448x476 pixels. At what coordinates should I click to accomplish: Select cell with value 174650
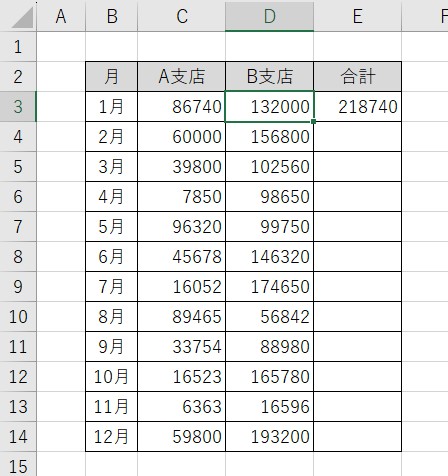pos(269,287)
